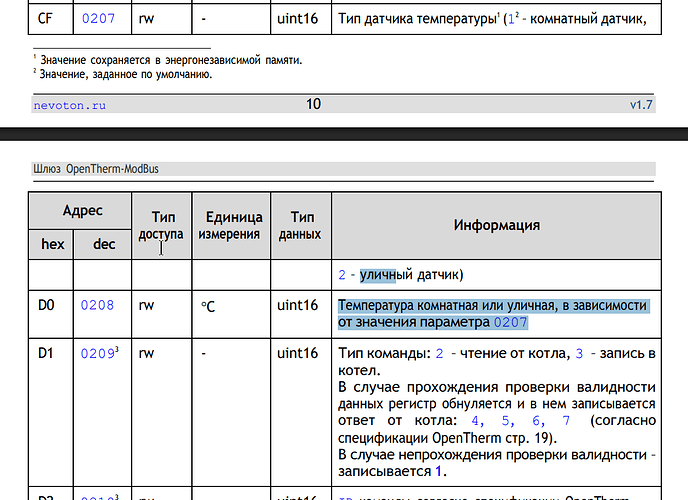
Task: Click the 'dec' sub-header cell
Action: (x=103, y=244)
